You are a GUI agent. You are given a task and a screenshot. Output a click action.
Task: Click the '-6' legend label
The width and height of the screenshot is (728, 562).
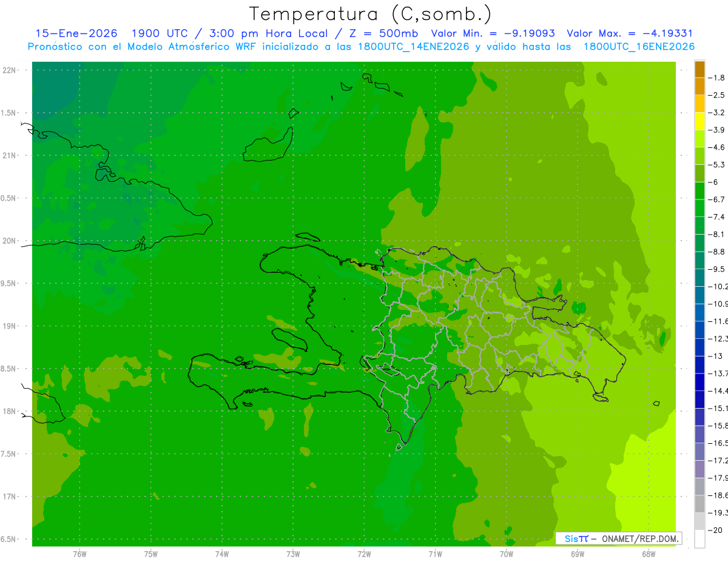(714, 182)
